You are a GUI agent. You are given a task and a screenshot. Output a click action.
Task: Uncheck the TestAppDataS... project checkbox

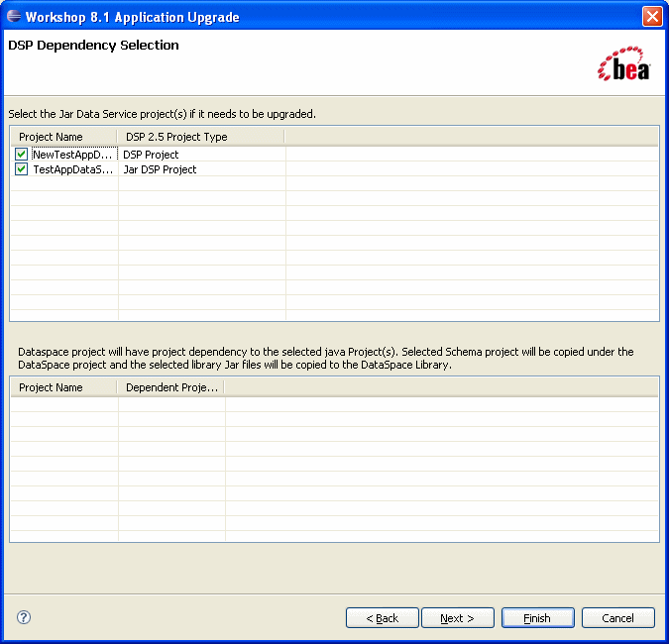(x=21, y=169)
